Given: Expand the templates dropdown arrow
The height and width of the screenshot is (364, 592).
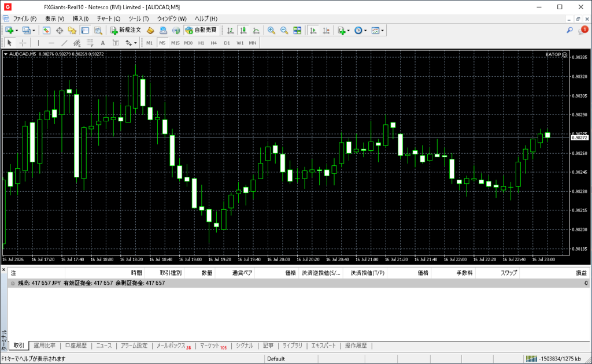Looking at the screenshot, I should pyautogui.click(x=383, y=31).
